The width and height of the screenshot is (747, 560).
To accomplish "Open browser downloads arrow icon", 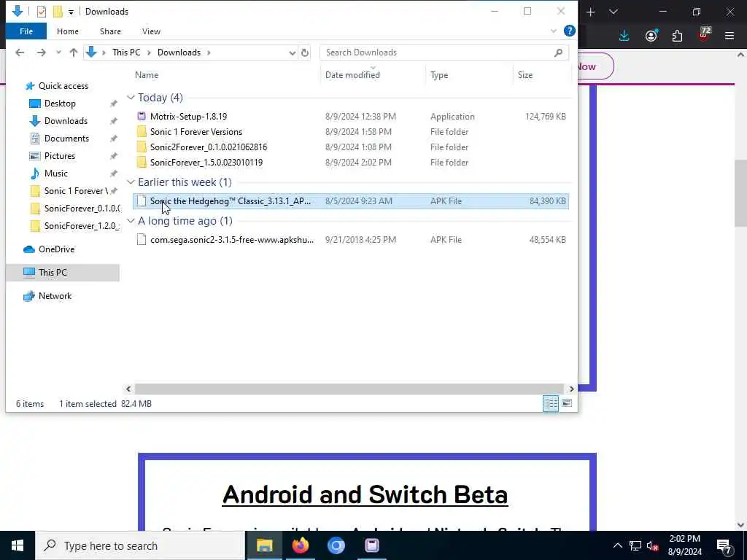I will pyautogui.click(x=624, y=36).
